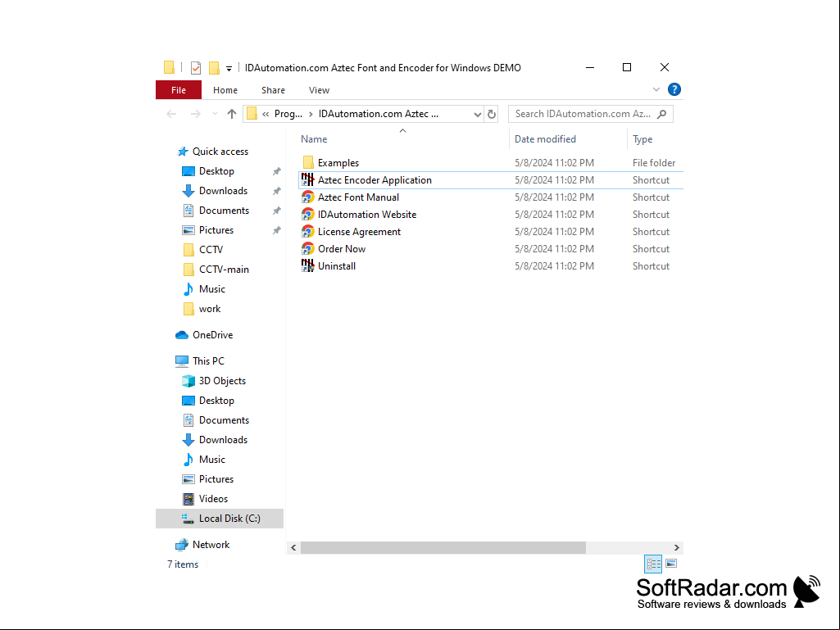
Task: Select the CCTV folder in Quick access
Action: (202, 250)
